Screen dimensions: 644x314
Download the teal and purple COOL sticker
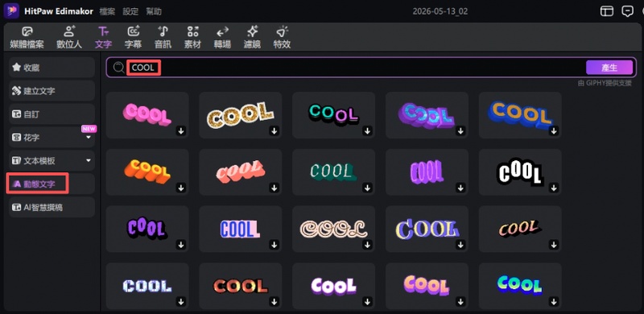click(x=368, y=131)
